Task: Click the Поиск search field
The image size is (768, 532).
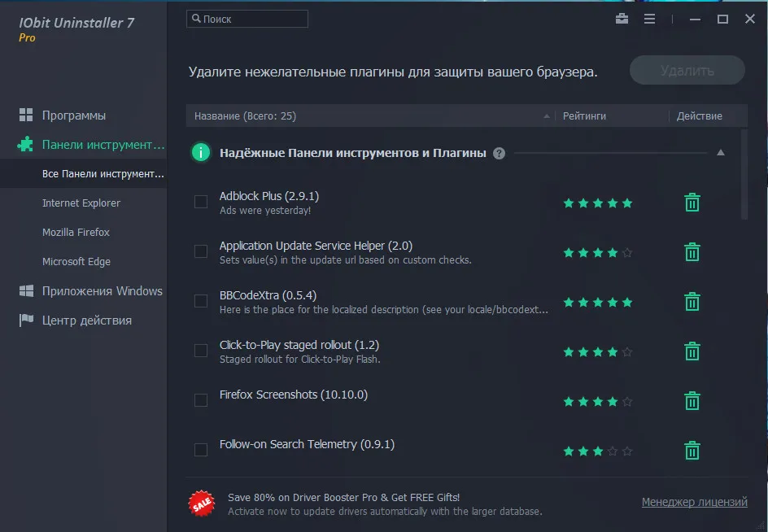Action: [247, 19]
